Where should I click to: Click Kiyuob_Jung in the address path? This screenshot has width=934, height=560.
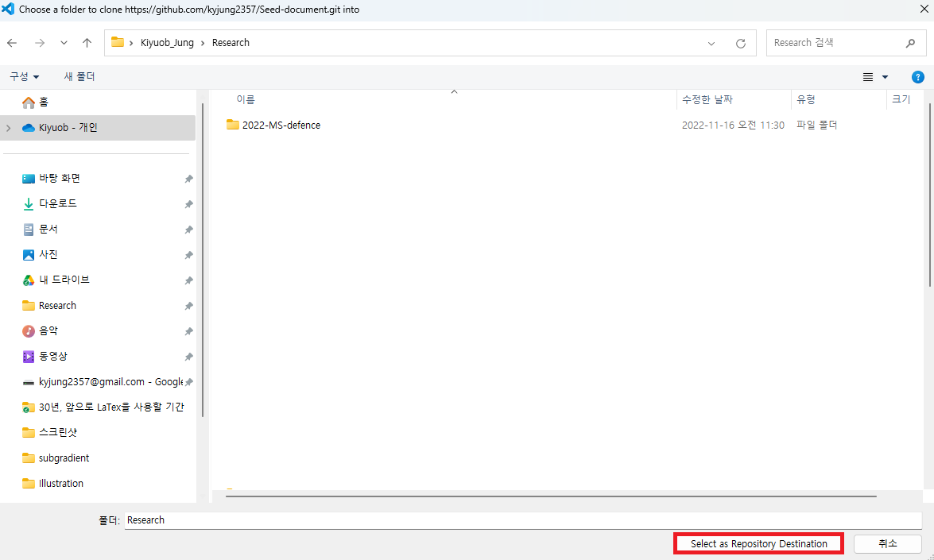[167, 43]
